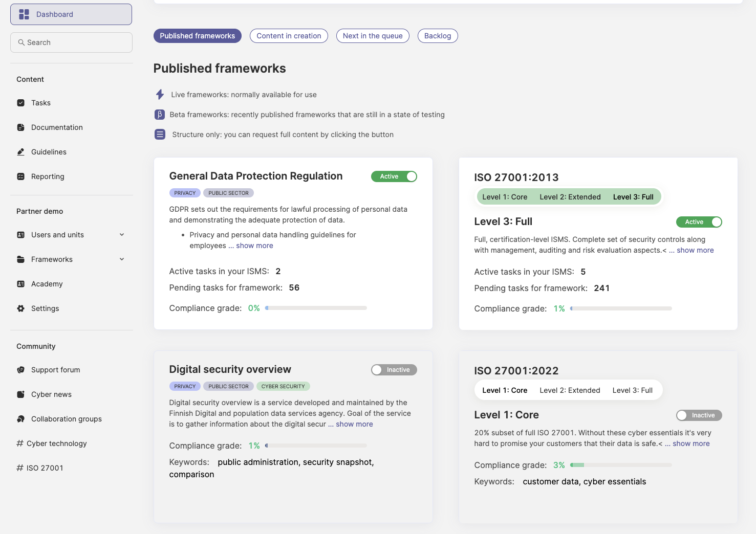Expand the Frameworks menu chevron

coord(122,259)
